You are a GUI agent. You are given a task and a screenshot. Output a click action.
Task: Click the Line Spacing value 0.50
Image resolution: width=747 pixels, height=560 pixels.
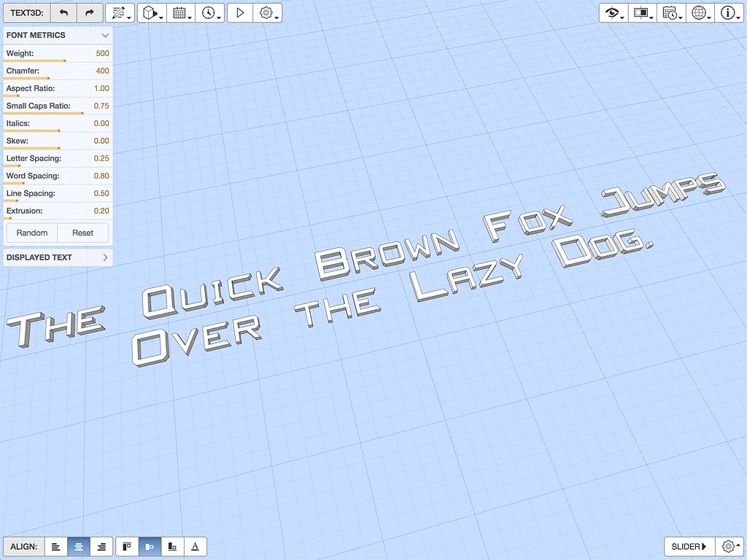(x=101, y=193)
